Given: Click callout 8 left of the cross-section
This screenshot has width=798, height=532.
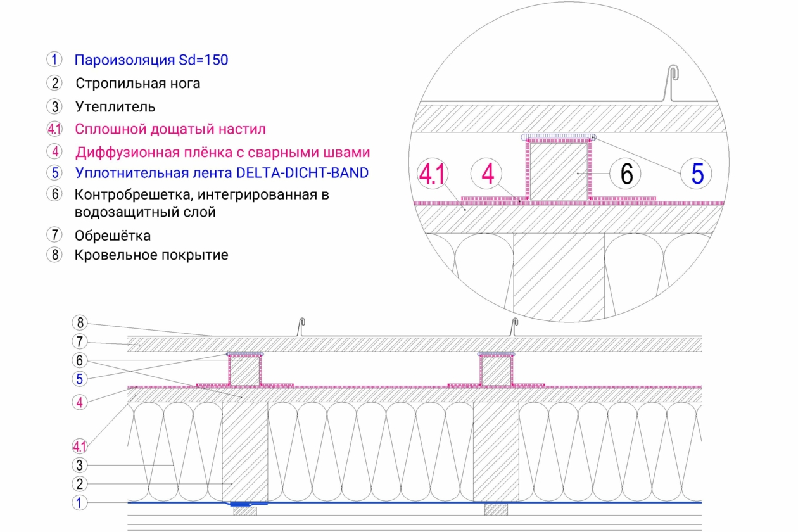Looking at the screenshot, I should tap(80, 322).
